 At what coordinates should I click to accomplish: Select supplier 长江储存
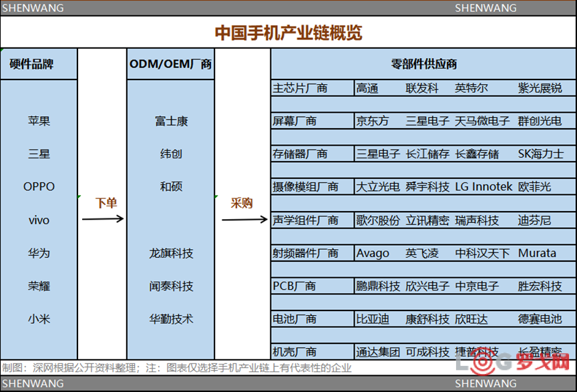(x=427, y=154)
